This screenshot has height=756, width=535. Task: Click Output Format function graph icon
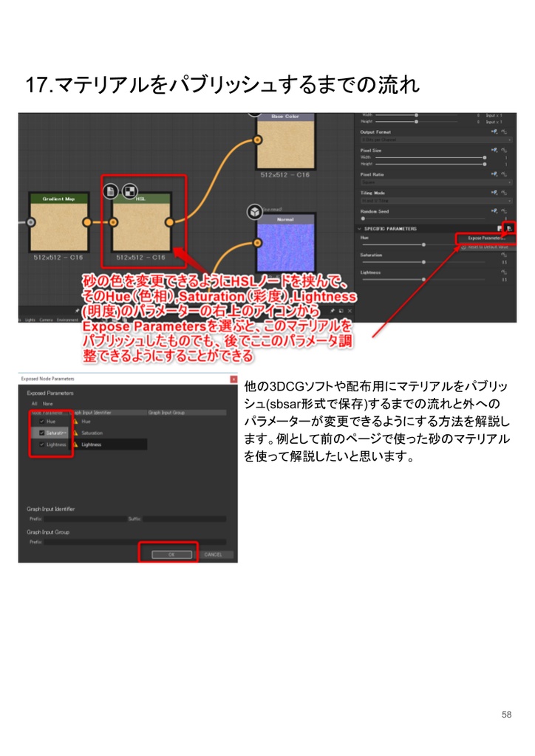(x=504, y=131)
